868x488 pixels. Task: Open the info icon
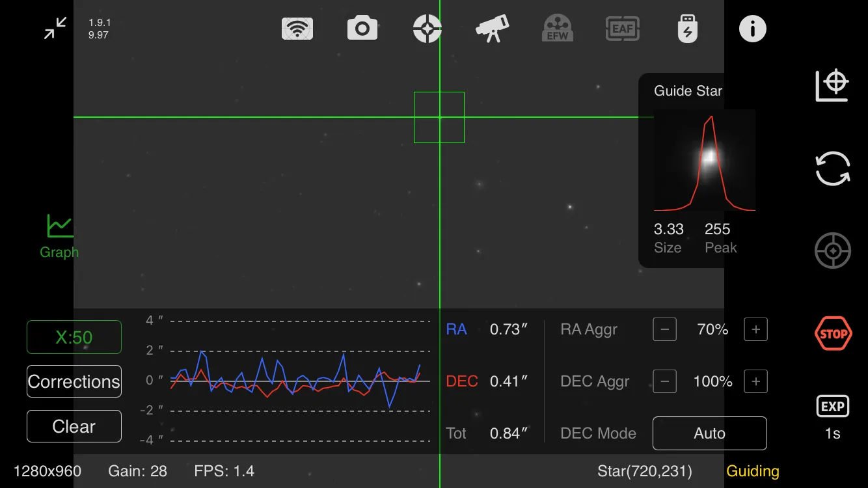[753, 29]
